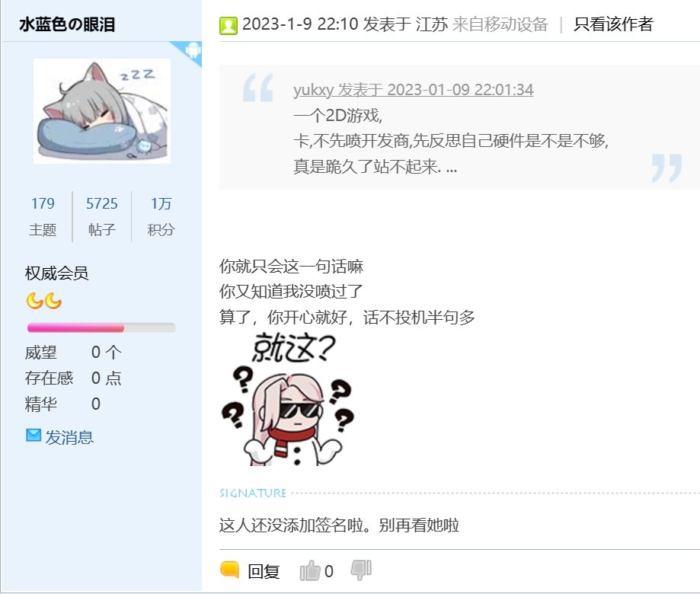This screenshot has width=700, height=594.
Task: Click 发消息 to send message
Action: click(x=69, y=437)
